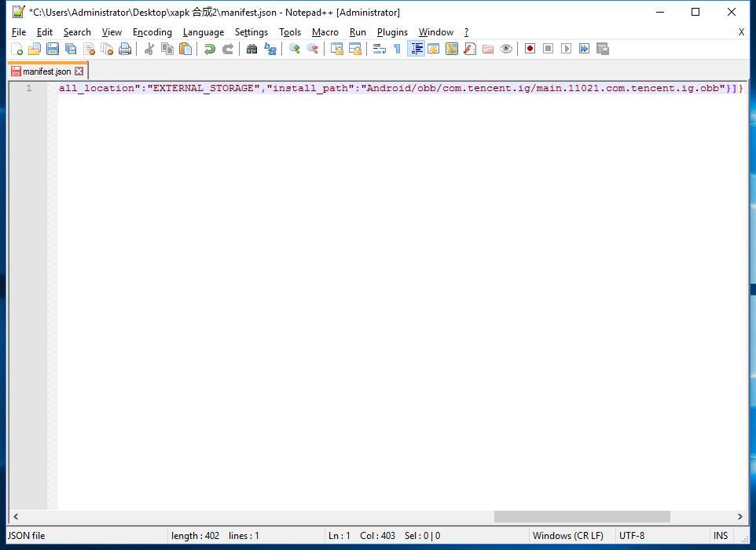Screen dimensions: 756x550
Task: Save the current recorded macro icon
Action: [x=603, y=49]
